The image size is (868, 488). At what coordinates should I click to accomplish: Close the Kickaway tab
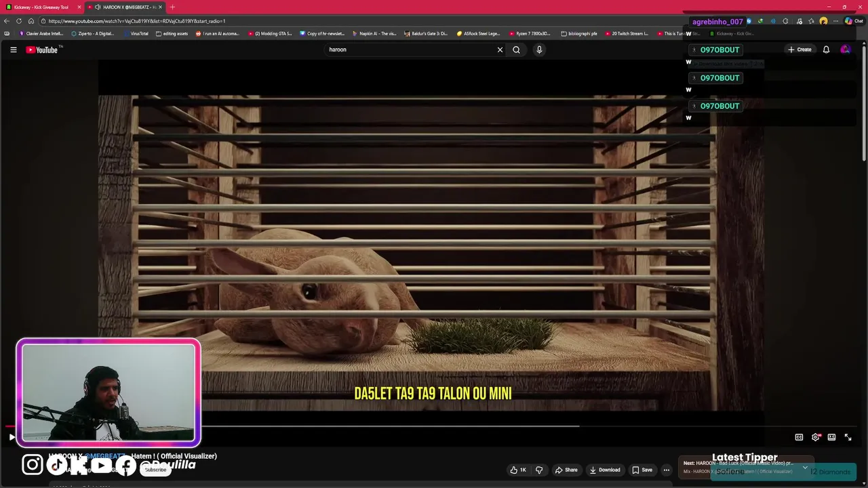click(x=79, y=7)
